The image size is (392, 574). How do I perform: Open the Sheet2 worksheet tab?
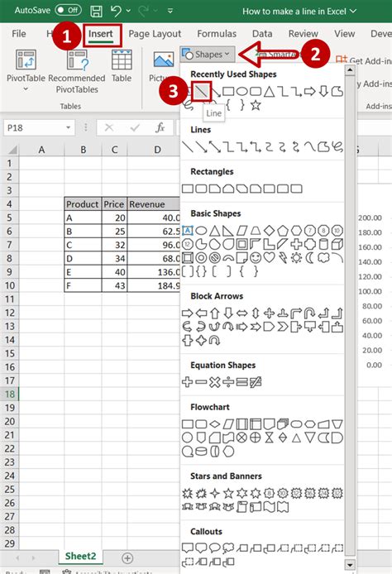click(80, 556)
